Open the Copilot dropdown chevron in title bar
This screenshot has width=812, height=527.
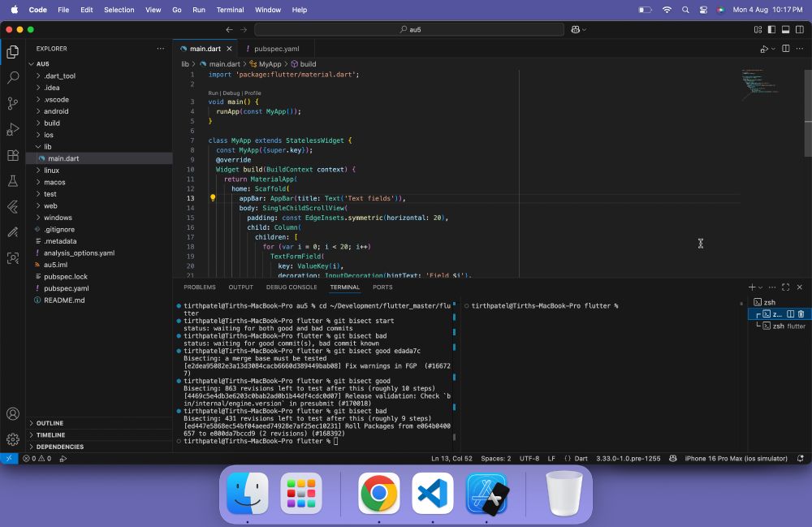point(585,30)
